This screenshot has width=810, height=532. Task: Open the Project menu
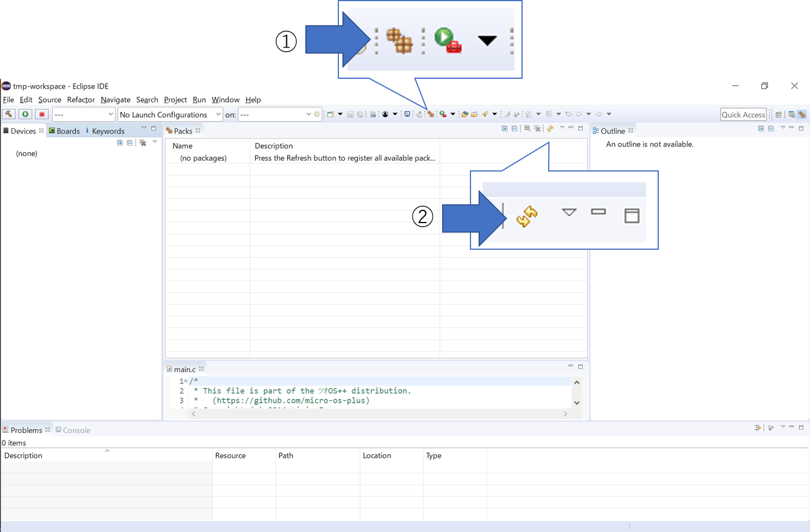tap(175, 100)
